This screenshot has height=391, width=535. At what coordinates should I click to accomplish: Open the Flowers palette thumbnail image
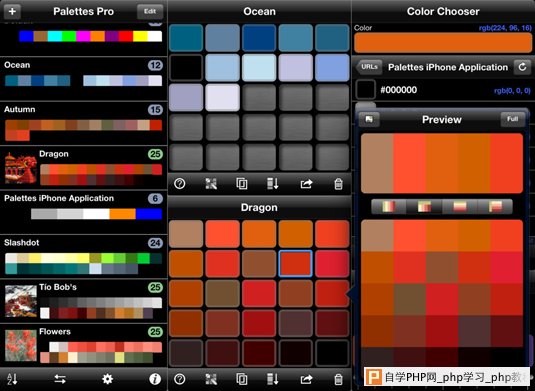point(21,345)
